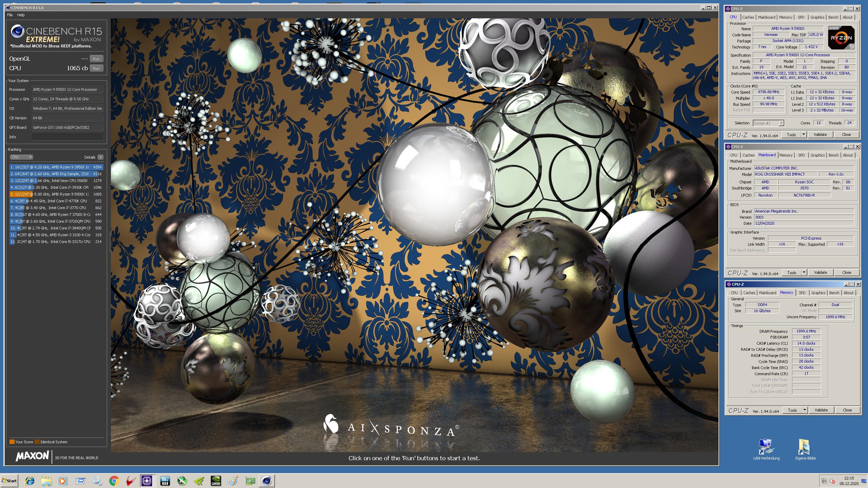
Task: Open Windows Media Player from taskbar
Action: [x=63, y=481]
